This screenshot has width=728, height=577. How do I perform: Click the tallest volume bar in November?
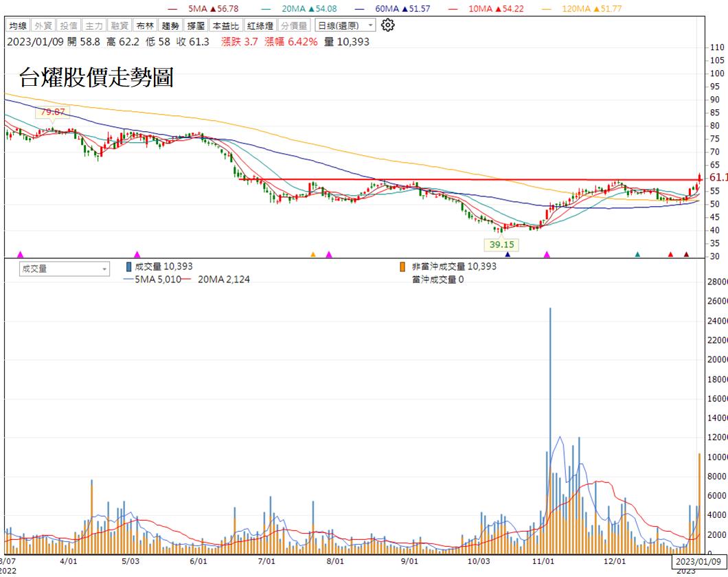pyautogui.click(x=550, y=430)
